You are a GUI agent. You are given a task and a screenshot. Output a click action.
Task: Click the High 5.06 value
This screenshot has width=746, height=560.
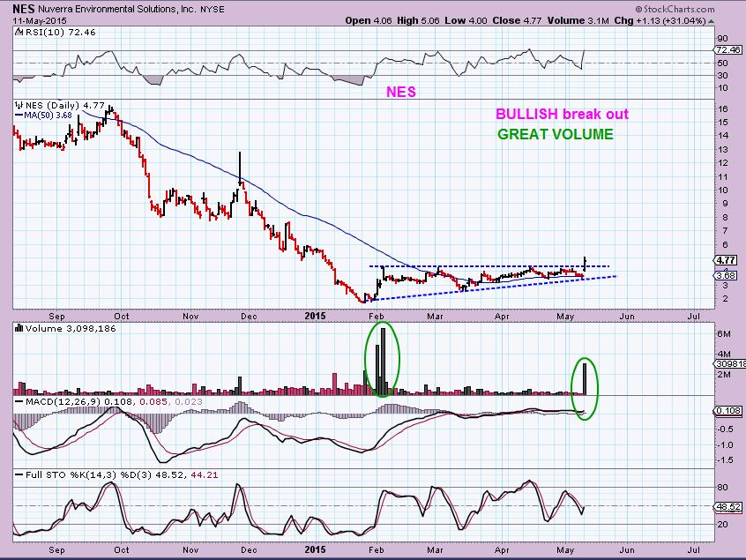coord(418,20)
